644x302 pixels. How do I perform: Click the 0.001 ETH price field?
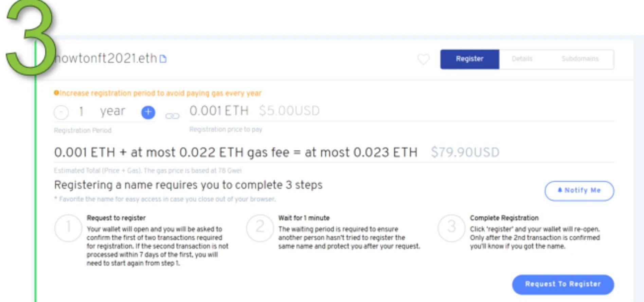click(219, 111)
